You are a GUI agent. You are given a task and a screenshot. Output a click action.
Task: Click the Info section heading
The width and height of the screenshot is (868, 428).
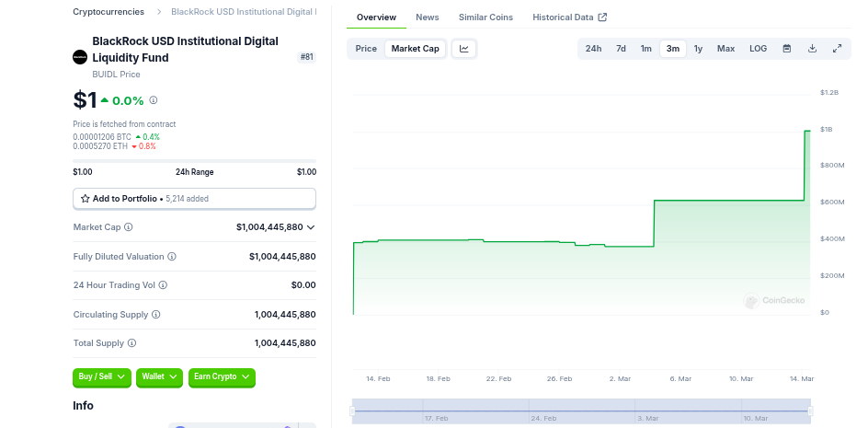tap(83, 406)
